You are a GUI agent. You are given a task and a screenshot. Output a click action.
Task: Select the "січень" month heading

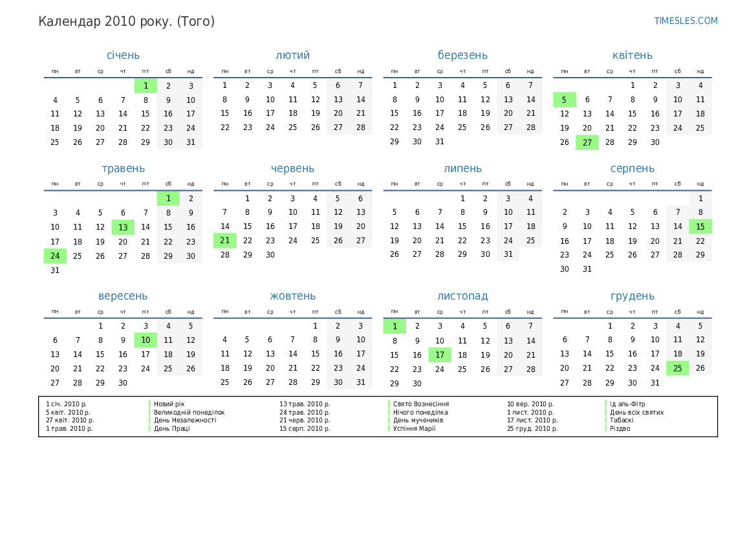tap(123, 56)
